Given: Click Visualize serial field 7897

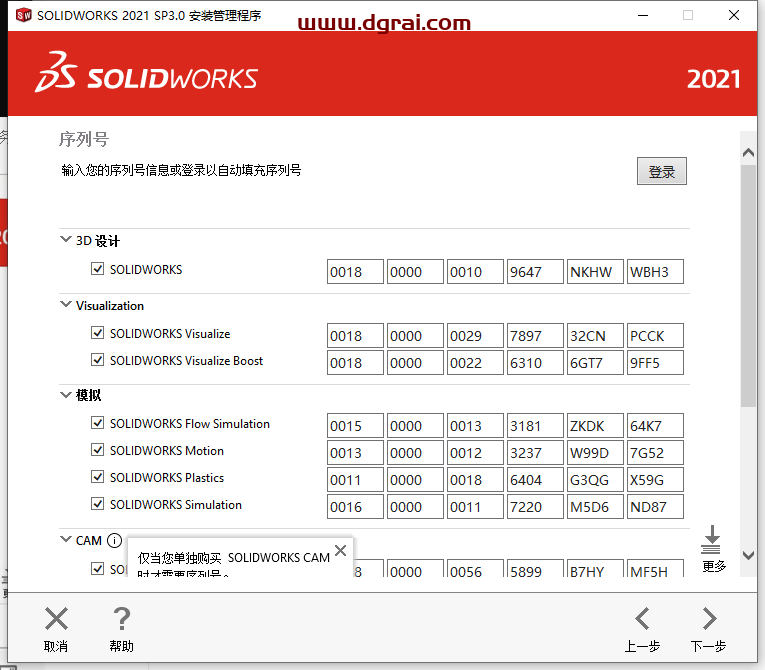Looking at the screenshot, I should pyautogui.click(x=535, y=336).
